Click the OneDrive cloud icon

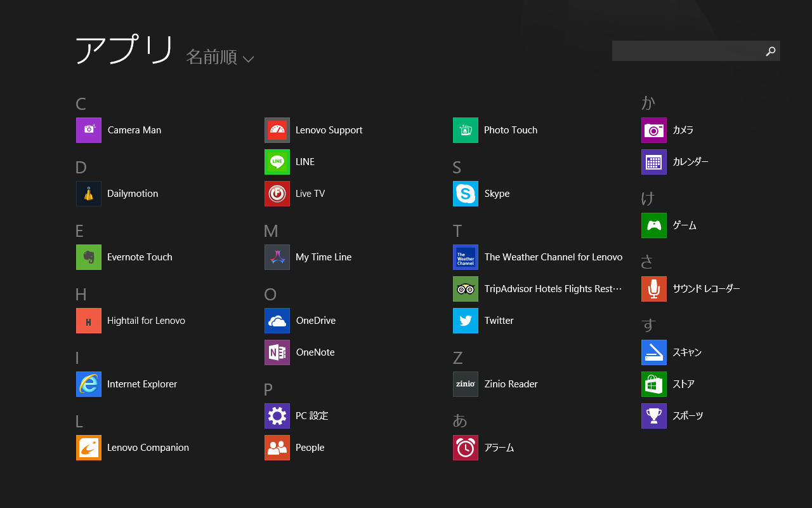277,321
